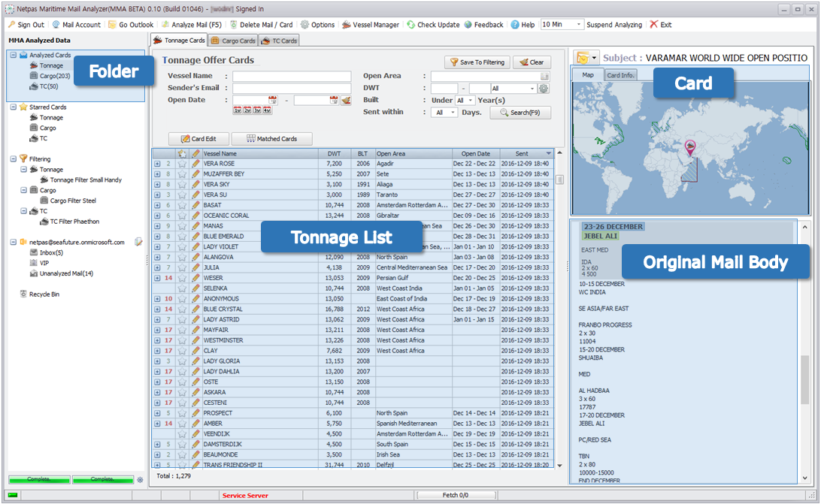
Task: Click the Delete Mail / Card icon
Action: pos(234,25)
